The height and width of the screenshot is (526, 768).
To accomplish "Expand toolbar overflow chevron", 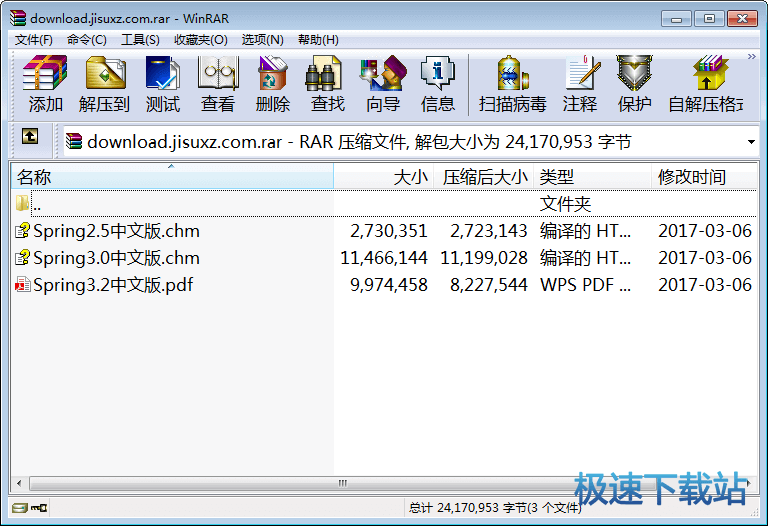I will [x=752, y=57].
